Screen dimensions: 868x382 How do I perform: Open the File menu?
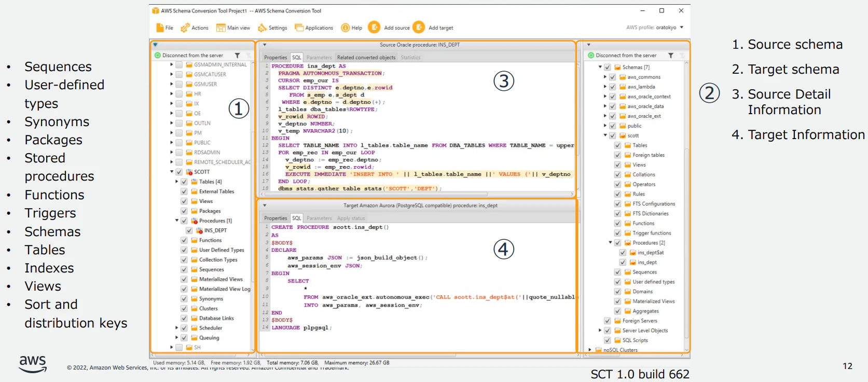[164, 28]
